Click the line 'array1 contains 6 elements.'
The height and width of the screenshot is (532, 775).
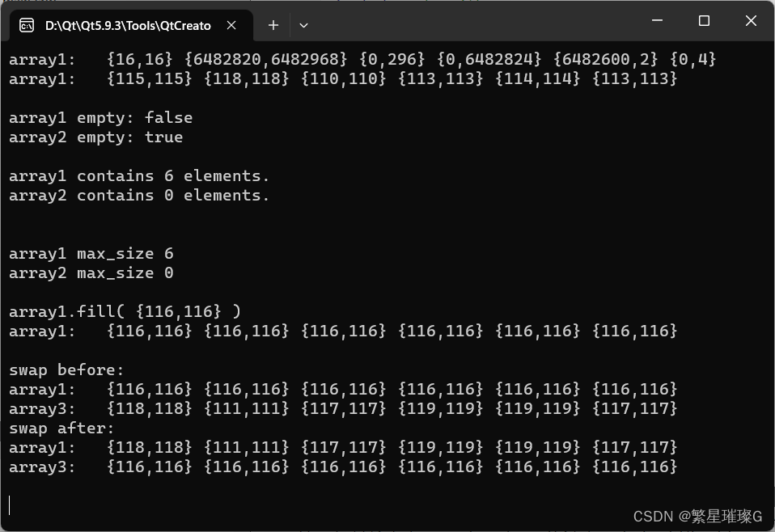pos(138,175)
